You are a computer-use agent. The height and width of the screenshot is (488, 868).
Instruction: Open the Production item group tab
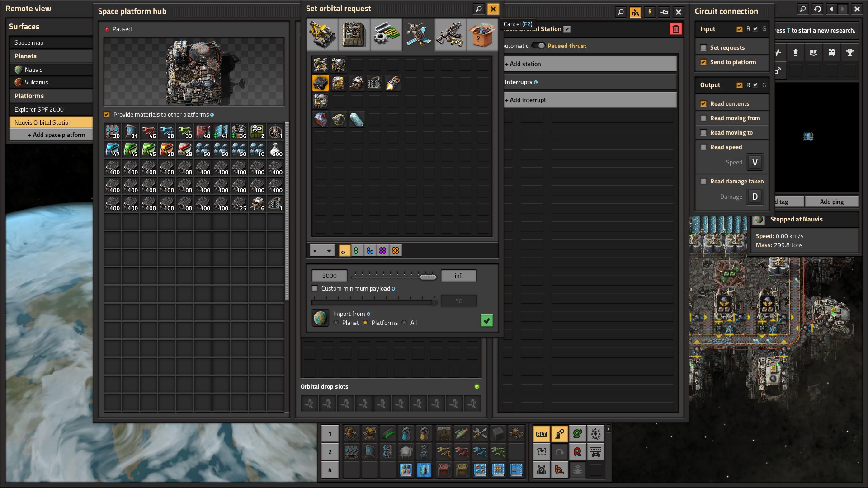click(354, 34)
